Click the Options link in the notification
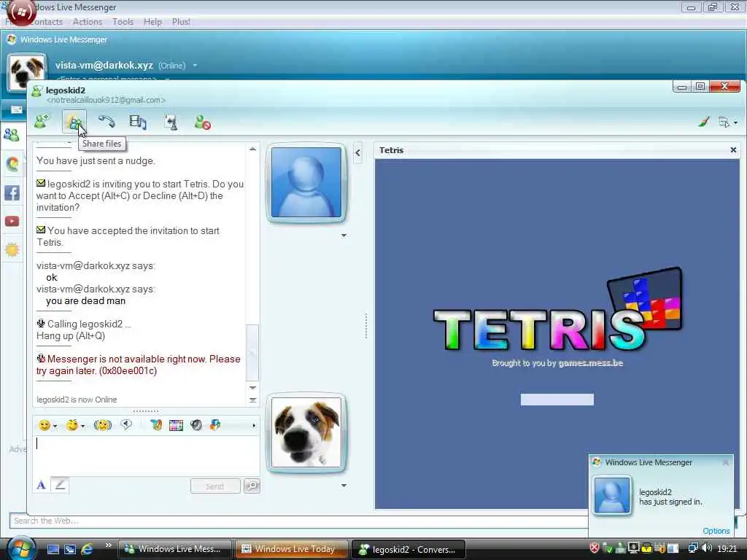The width and height of the screenshot is (747, 560). click(x=716, y=531)
